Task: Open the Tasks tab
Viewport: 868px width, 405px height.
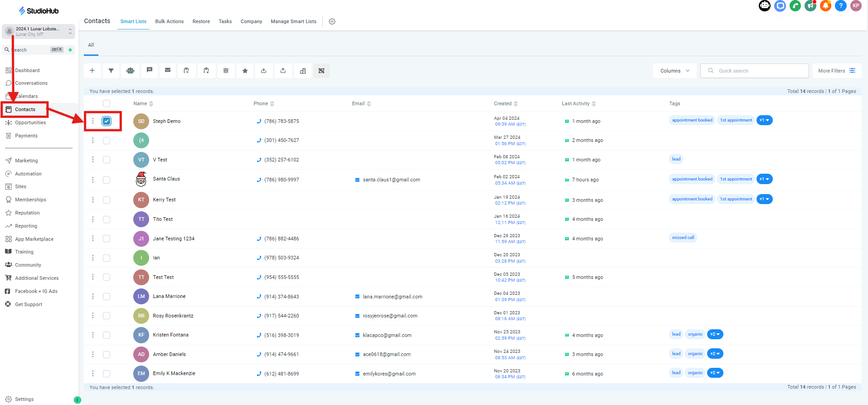Action: (x=225, y=21)
